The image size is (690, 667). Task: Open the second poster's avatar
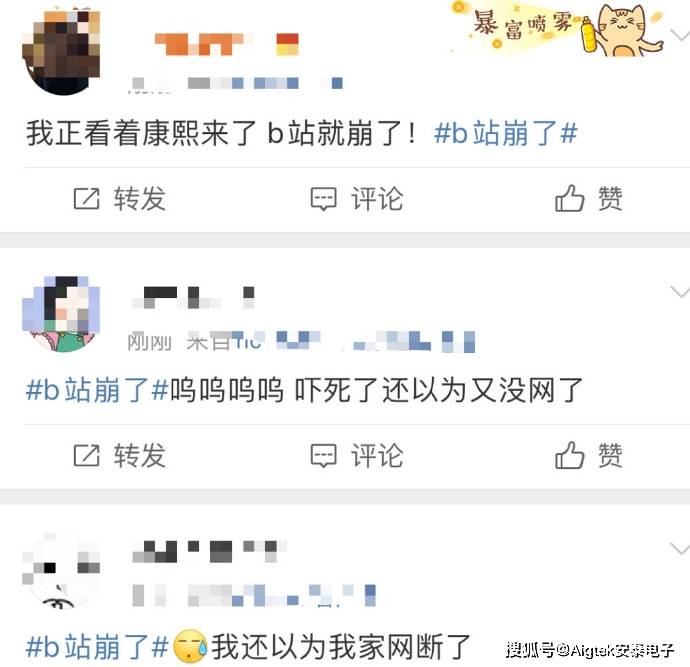pos(61,314)
